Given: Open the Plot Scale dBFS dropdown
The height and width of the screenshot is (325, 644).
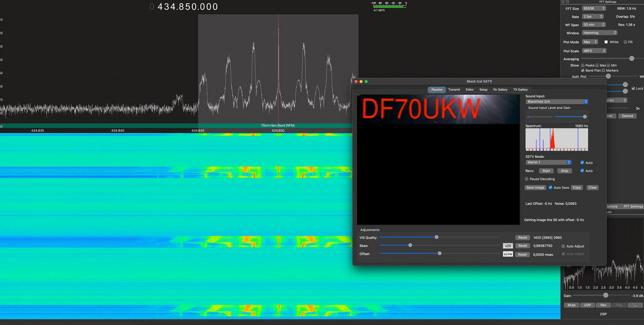Looking at the screenshot, I should (594, 51).
